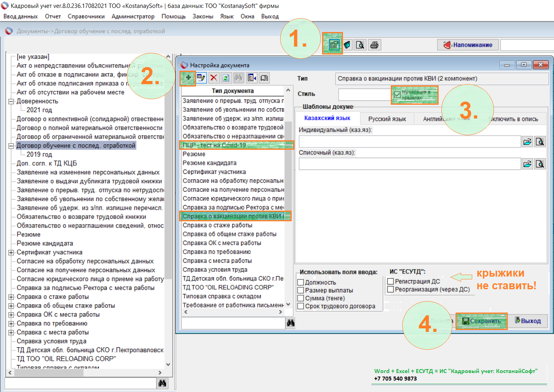The height and width of the screenshot is (392, 554).
Task: Open the Администратор menu
Action: coord(133,16)
